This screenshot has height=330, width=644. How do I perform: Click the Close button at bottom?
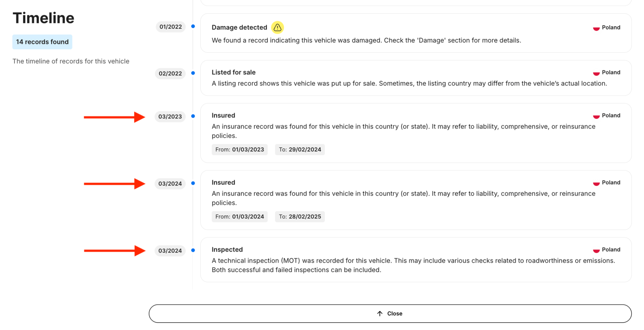click(390, 314)
